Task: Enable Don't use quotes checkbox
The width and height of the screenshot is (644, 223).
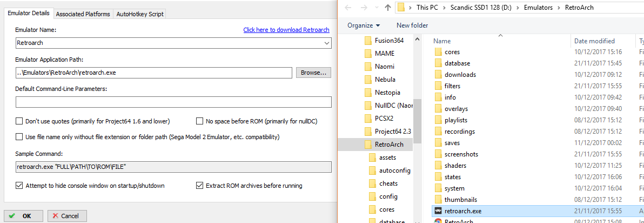Action: (19, 121)
